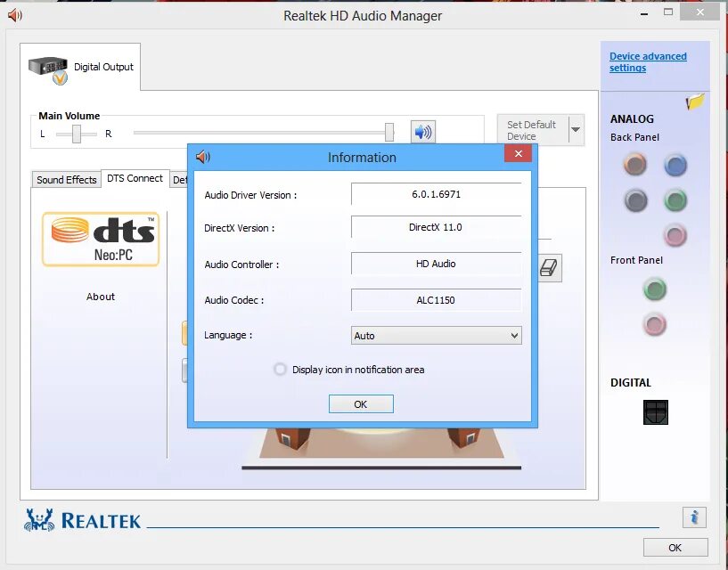Click the eraser icon behind the dialog

pos(549,268)
